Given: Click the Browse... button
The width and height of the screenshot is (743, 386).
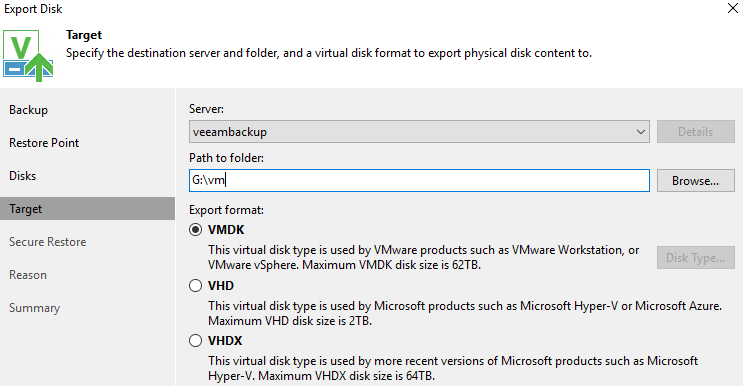Looking at the screenshot, I should pyautogui.click(x=696, y=181).
